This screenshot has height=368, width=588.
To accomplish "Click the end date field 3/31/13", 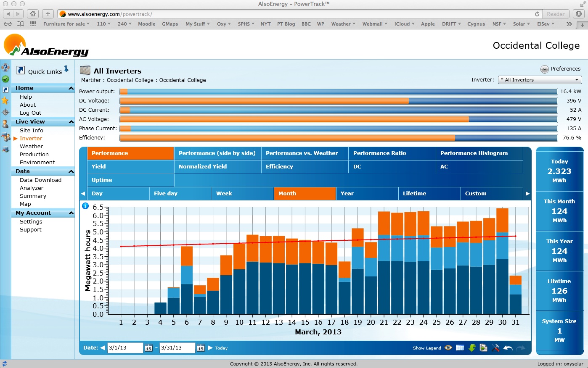I will pos(177,348).
